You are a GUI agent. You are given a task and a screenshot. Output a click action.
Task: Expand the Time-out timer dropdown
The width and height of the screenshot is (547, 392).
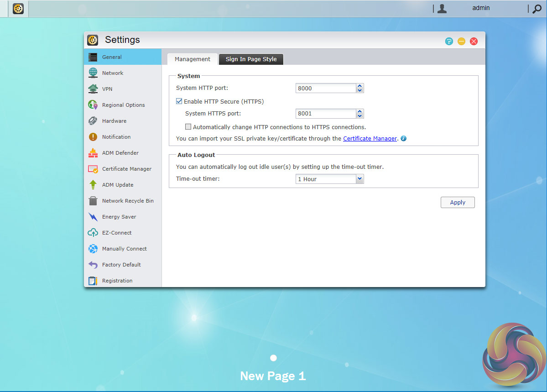tap(359, 179)
